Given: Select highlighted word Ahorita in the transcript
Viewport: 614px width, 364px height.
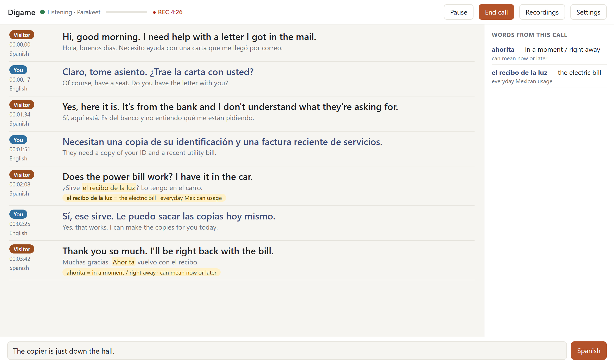Looking at the screenshot, I should coord(124,262).
